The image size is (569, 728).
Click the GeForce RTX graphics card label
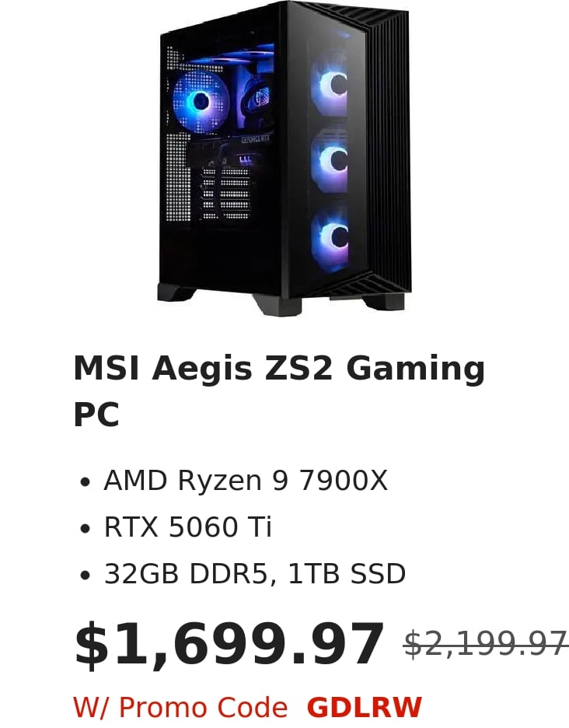(255, 138)
